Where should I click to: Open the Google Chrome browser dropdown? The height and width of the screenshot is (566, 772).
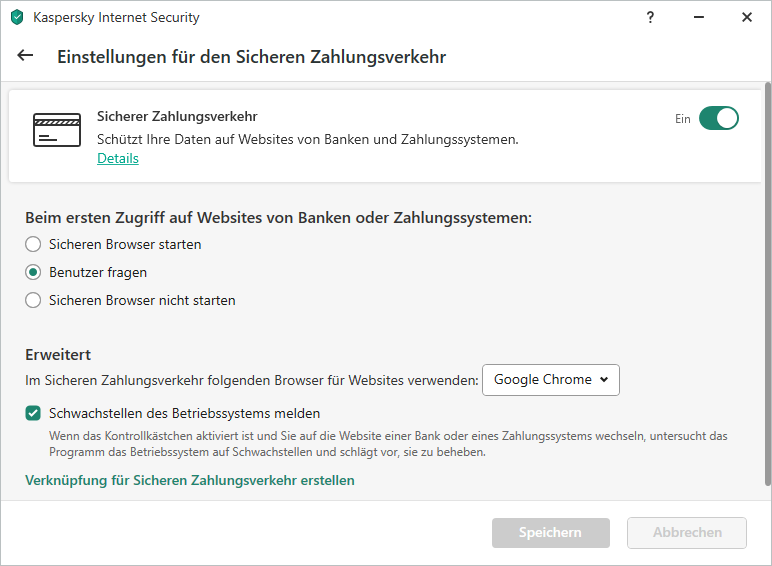pos(551,380)
